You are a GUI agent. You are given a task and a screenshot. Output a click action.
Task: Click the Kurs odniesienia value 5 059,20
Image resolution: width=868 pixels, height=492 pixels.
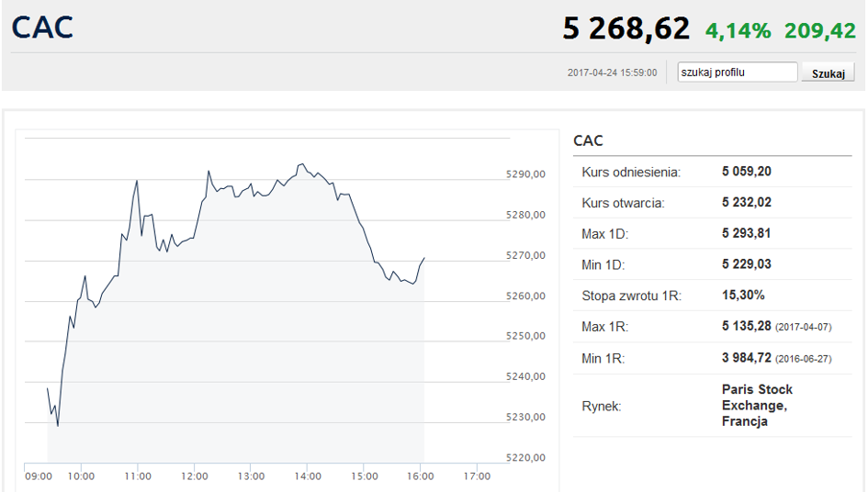746,172
